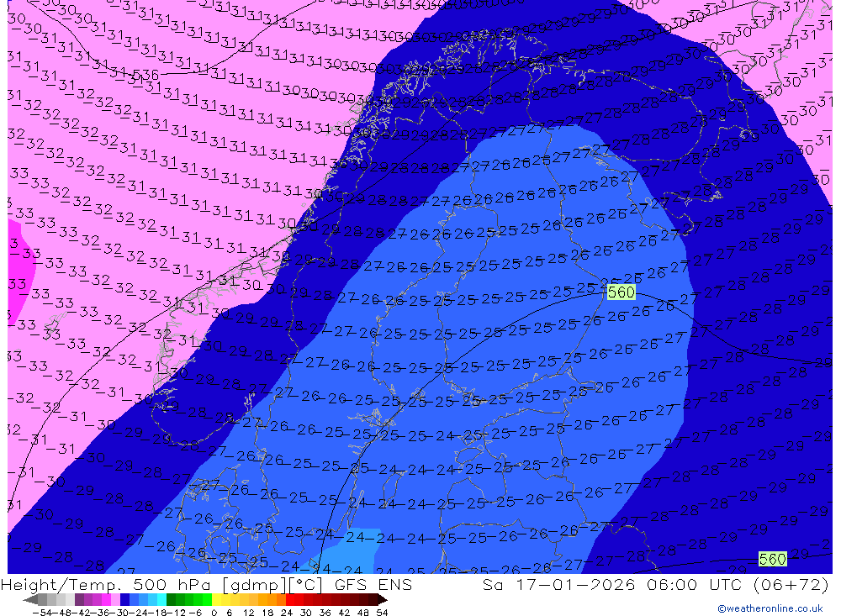Click the '0' legend scale value
Viewport: 841px width, 616px height.
point(214,613)
